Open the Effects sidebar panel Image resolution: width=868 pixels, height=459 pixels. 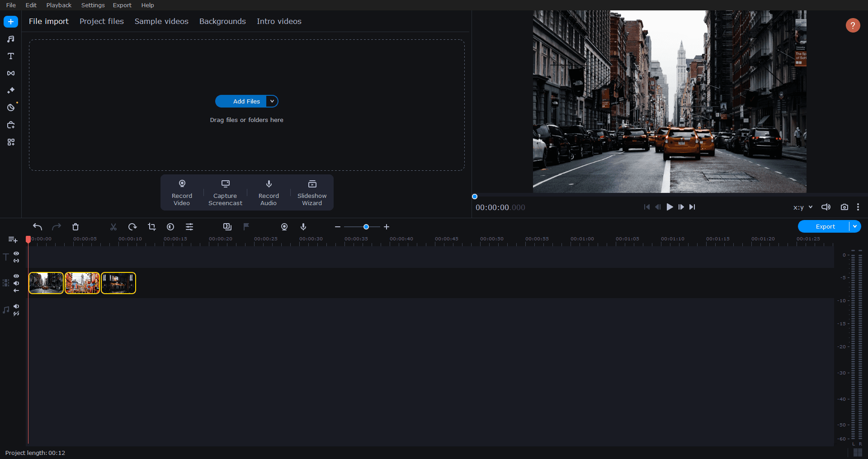[11, 90]
